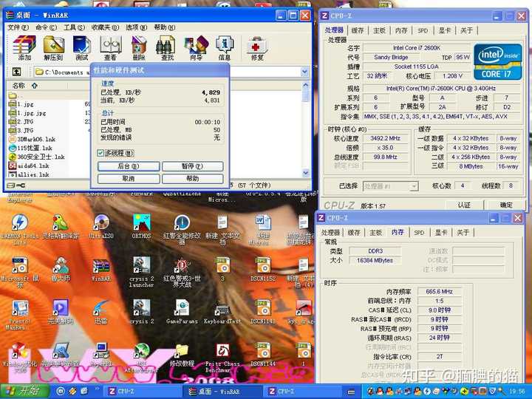Viewport: 532px width, 399px height.
Task: Click the 3492.2 MHz core speed value
Action: [x=386, y=138]
